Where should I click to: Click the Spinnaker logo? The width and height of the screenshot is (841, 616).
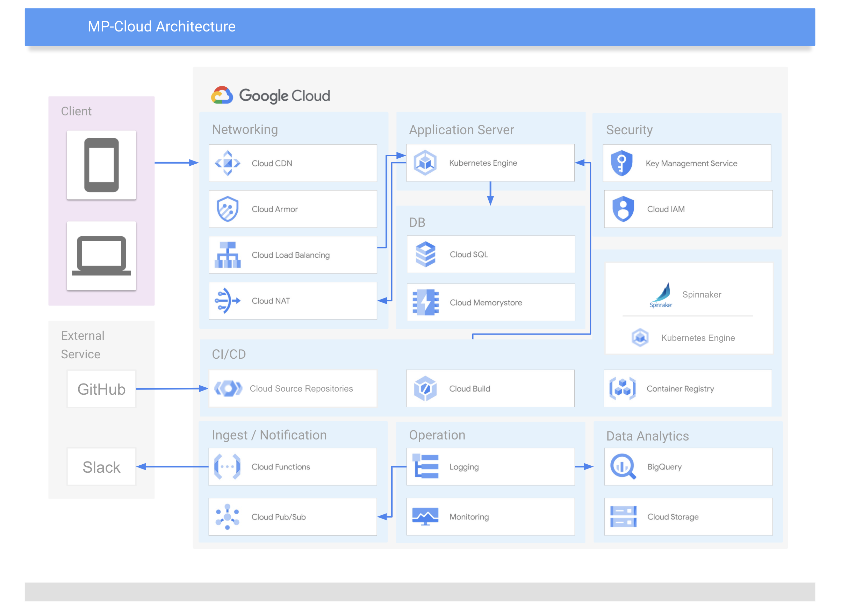pos(661,295)
